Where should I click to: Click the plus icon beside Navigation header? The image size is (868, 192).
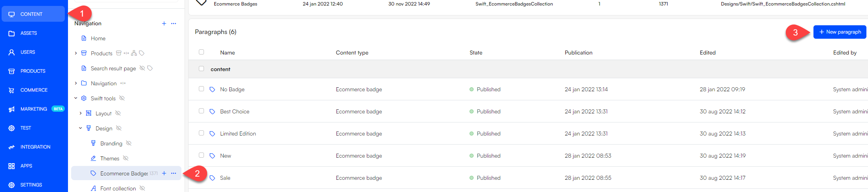(164, 24)
